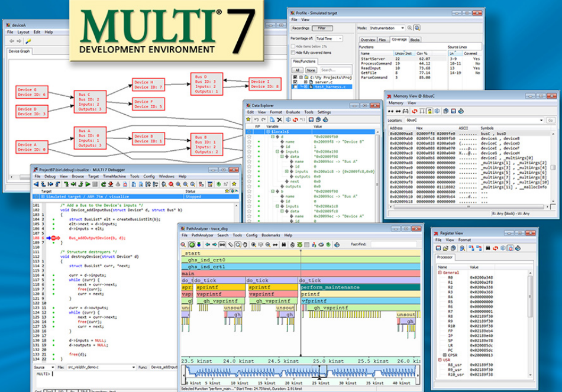The width and height of the screenshot is (562, 392).
Task: Click the red breakpoint marker on line 108
Action: (x=55, y=238)
